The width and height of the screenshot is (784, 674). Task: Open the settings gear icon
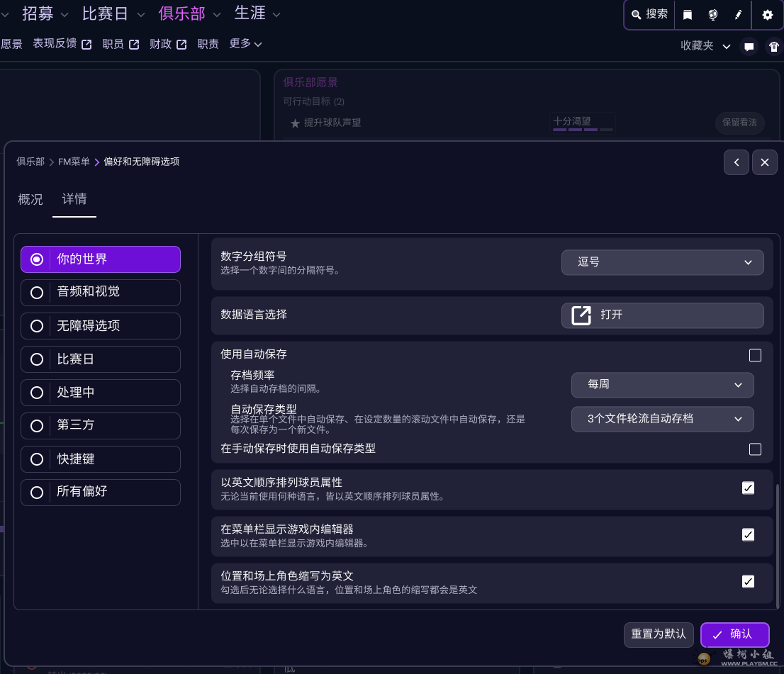point(768,15)
